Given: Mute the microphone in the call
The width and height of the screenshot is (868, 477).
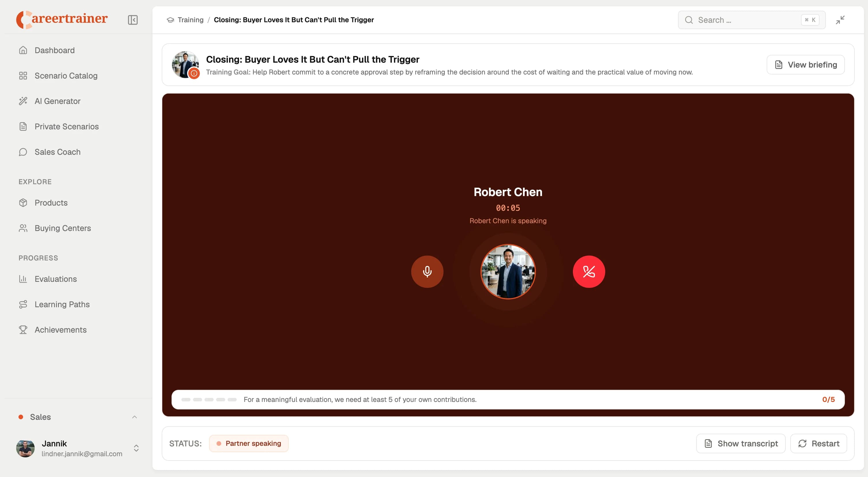Looking at the screenshot, I should tap(427, 271).
